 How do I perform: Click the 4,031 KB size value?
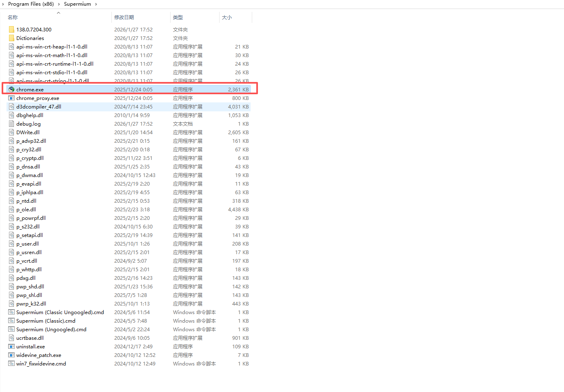pos(238,106)
